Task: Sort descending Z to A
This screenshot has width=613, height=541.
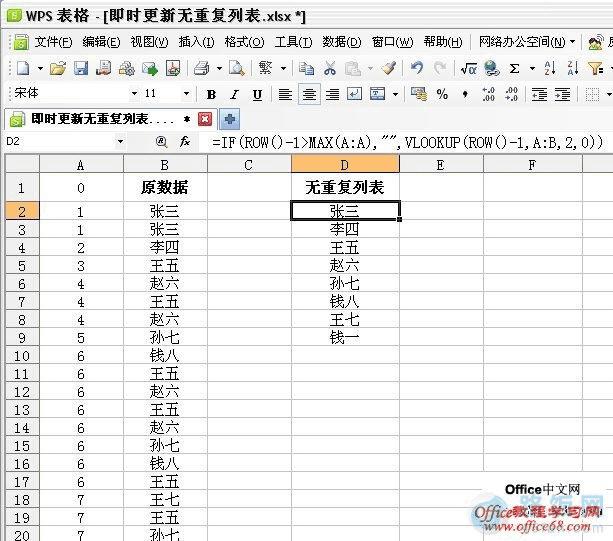Action: (x=573, y=69)
